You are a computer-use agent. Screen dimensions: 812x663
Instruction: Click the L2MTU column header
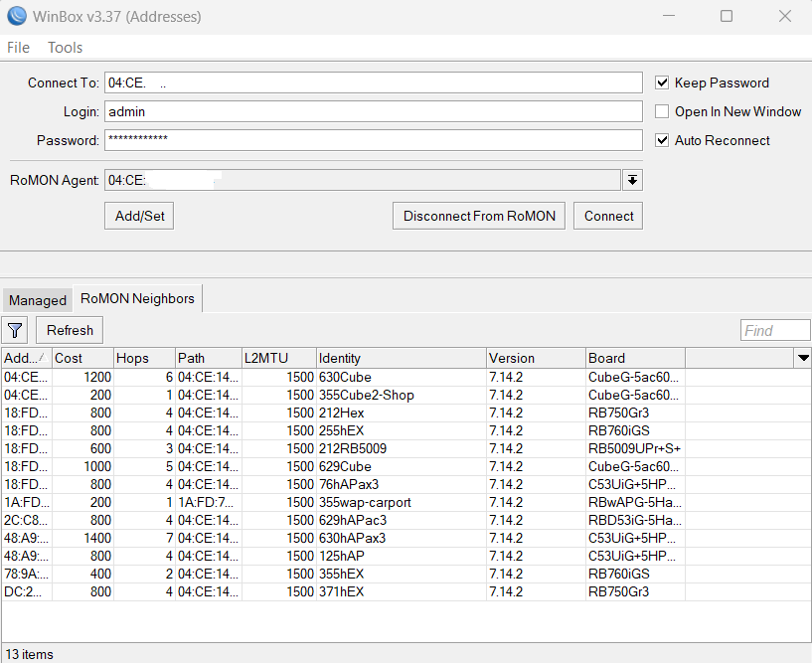tap(279, 358)
